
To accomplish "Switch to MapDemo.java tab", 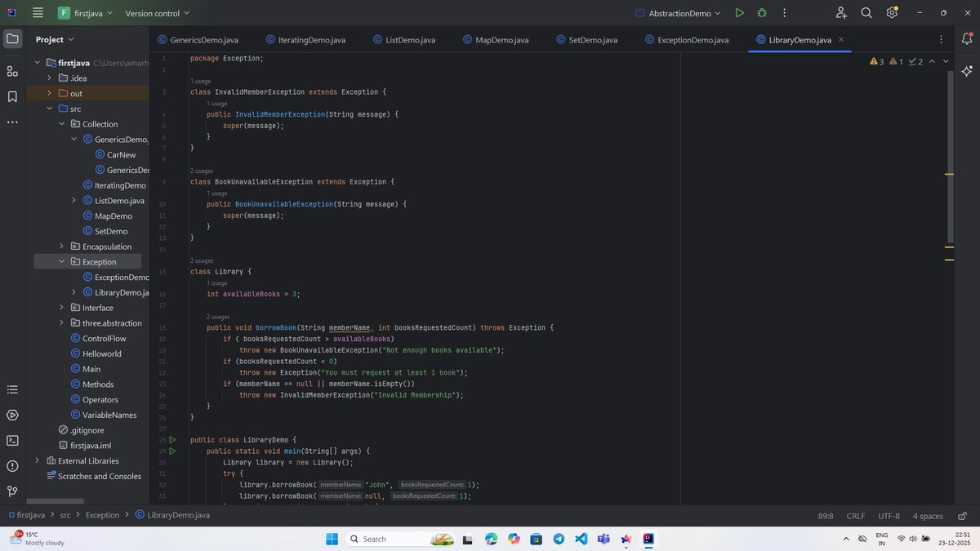I will pos(496,39).
